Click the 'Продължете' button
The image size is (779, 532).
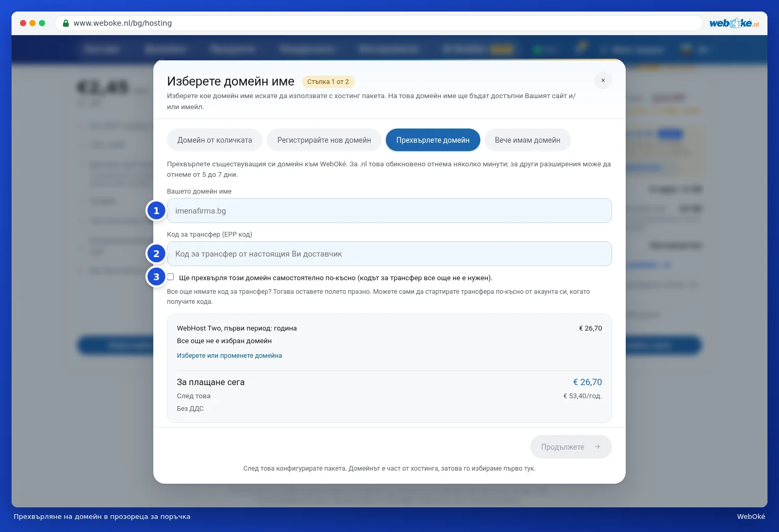(571, 446)
